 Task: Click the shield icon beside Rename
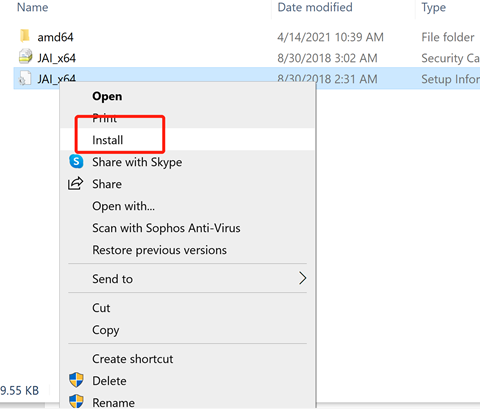click(x=76, y=401)
